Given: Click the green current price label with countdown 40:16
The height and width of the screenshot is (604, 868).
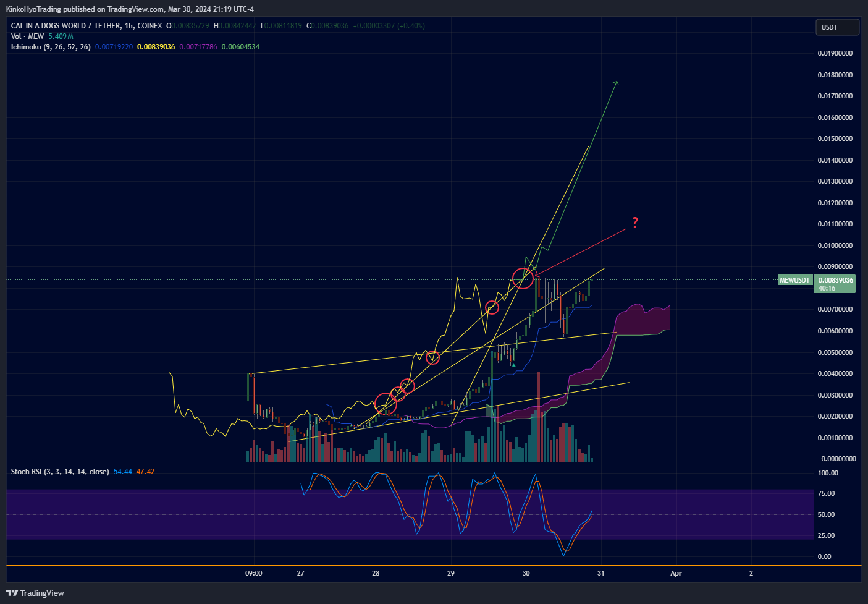Looking at the screenshot, I should tap(835, 284).
